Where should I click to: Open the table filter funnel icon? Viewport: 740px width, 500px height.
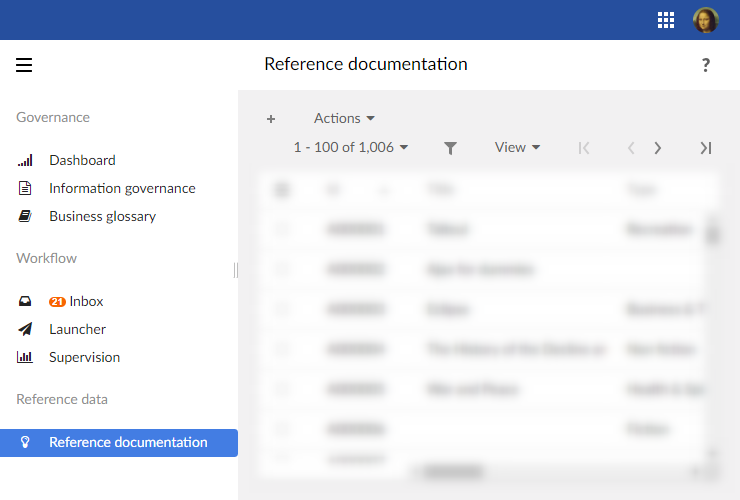(x=451, y=148)
